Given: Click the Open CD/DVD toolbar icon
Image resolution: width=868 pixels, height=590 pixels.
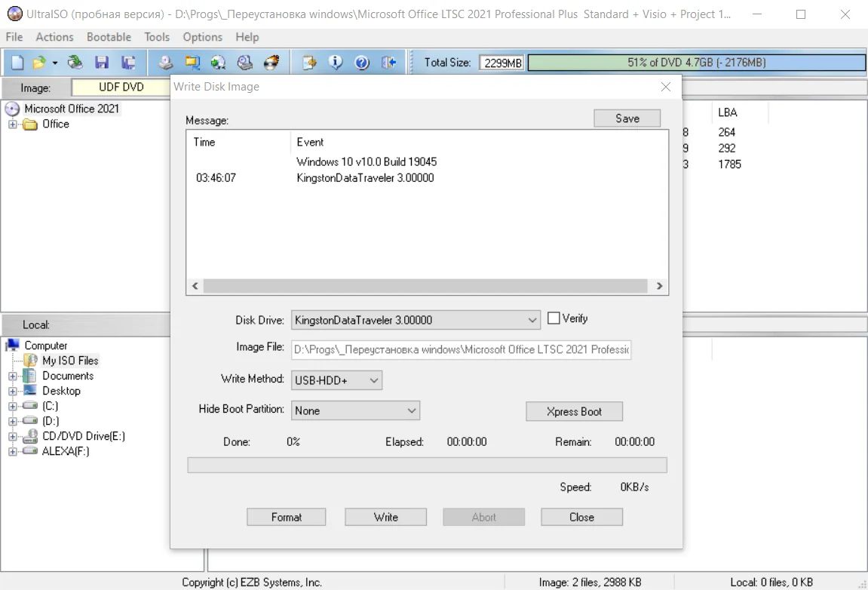Looking at the screenshot, I should tap(75, 62).
